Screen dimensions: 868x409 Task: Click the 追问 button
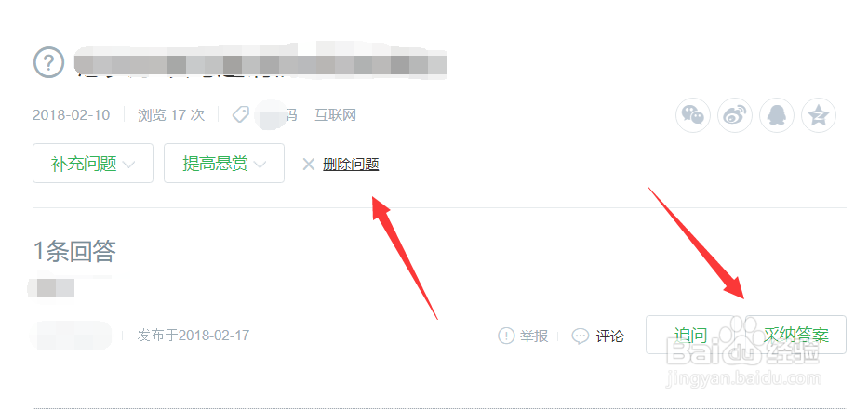click(x=690, y=335)
